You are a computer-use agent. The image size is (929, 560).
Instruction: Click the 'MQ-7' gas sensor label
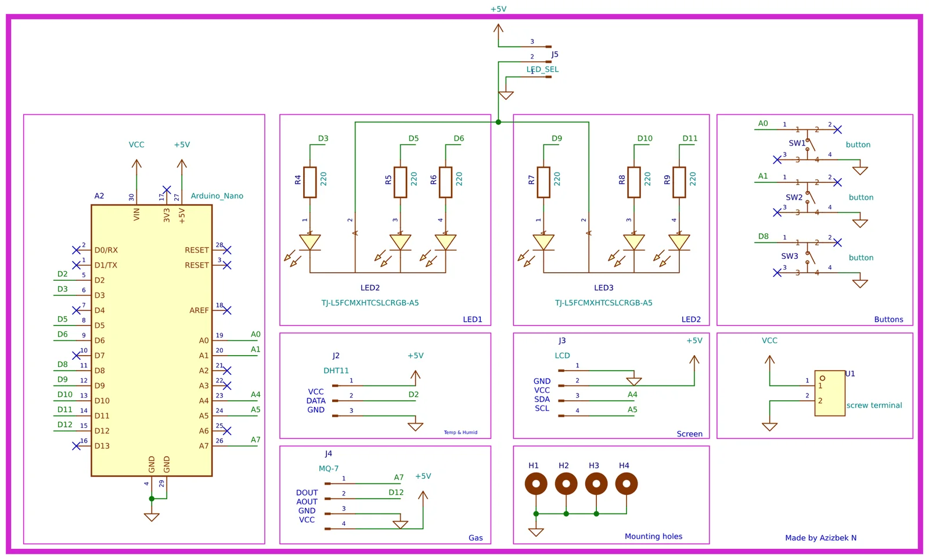coord(329,468)
